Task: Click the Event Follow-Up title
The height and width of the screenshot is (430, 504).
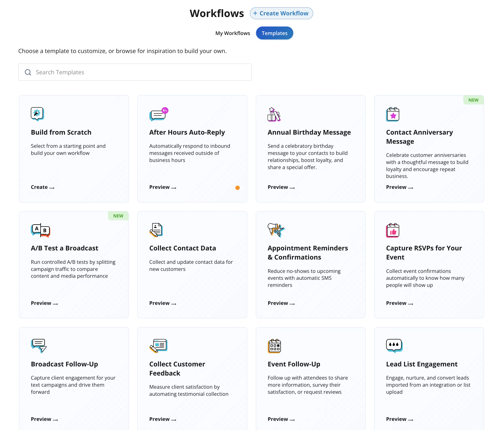Action: click(294, 364)
